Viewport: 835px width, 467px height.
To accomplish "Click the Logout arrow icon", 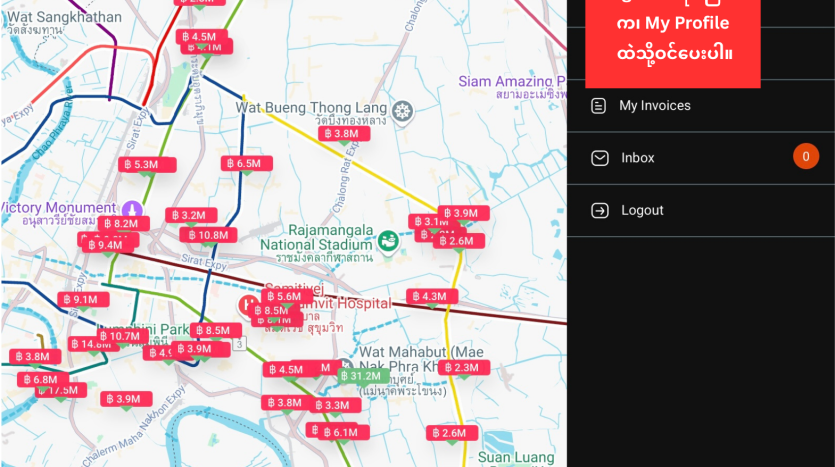I will pos(599,211).
